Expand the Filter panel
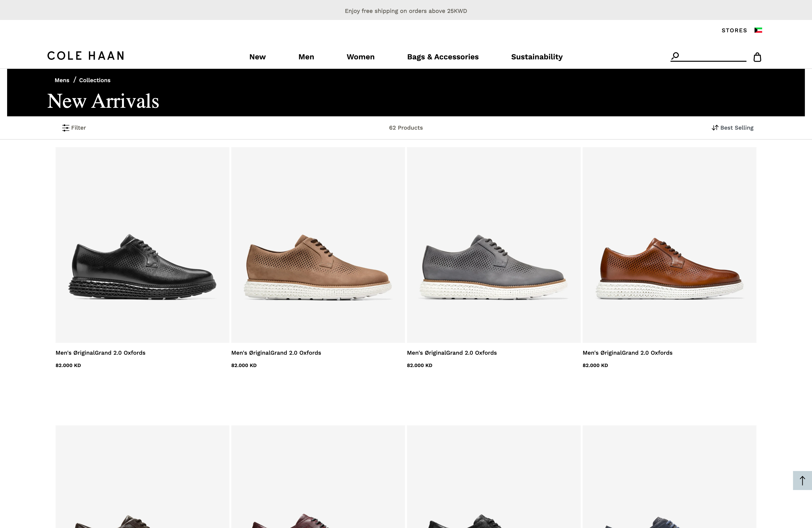 coord(79,127)
